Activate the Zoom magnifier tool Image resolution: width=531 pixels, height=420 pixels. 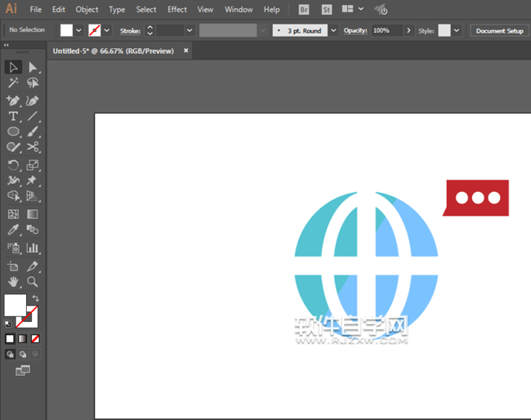[x=33, y=281]
